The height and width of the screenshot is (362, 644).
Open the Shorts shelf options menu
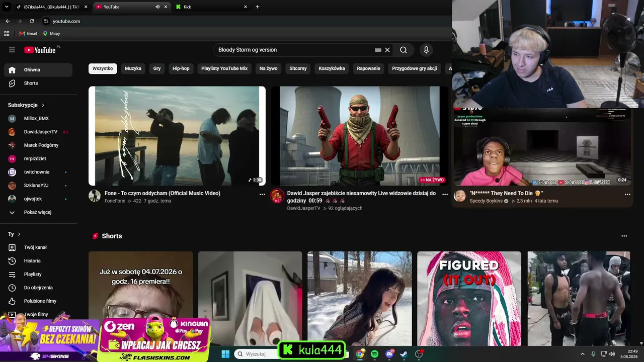coord(624,236)
